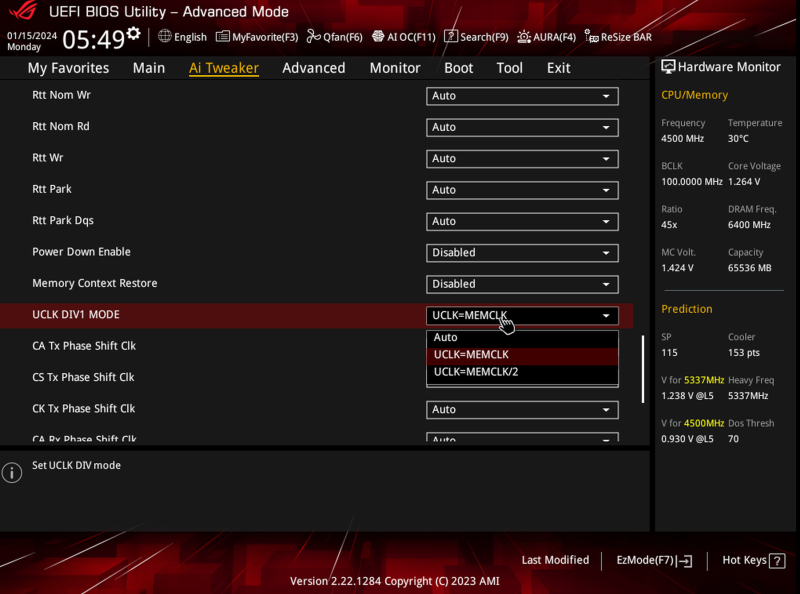Image resolution: width=800 pixels, height=594 pixels.
Task: Open MyFavorite(F3) list icon
Action: 222,36
